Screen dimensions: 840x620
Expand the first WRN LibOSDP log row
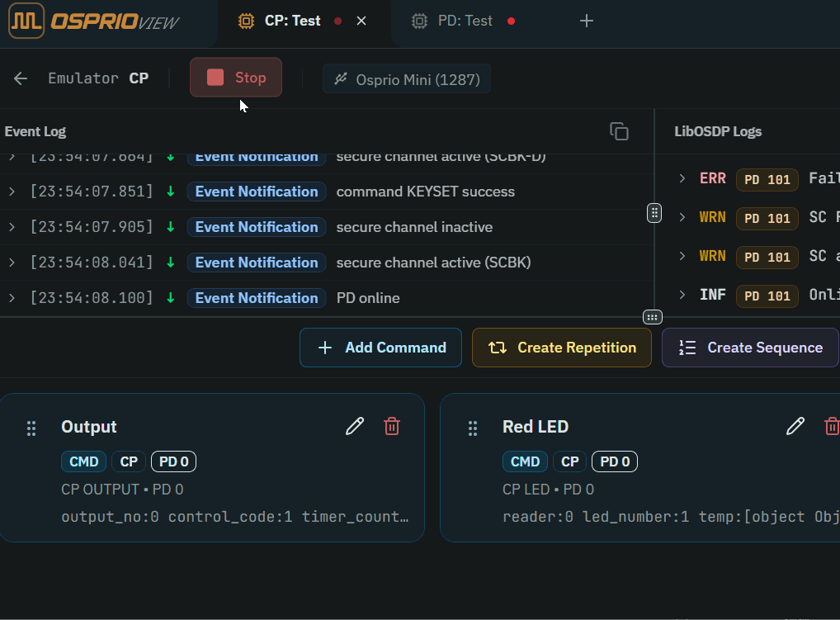pos(682,217)
